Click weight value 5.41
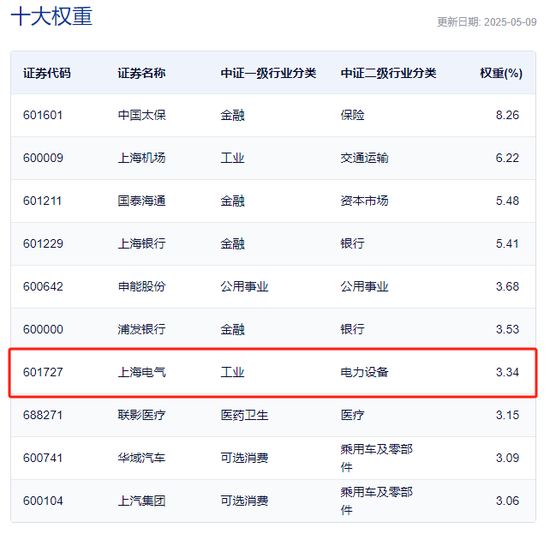The width and height of the screenshot is (550, 534). 507,243
